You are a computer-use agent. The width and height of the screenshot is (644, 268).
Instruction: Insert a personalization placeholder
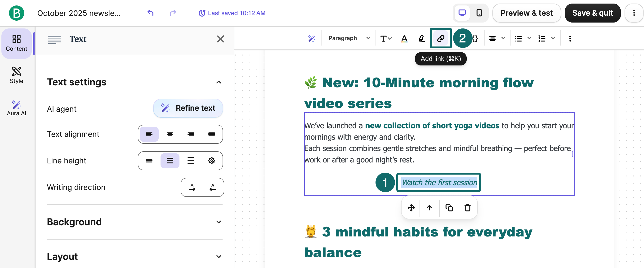click(x=475, y=38)
